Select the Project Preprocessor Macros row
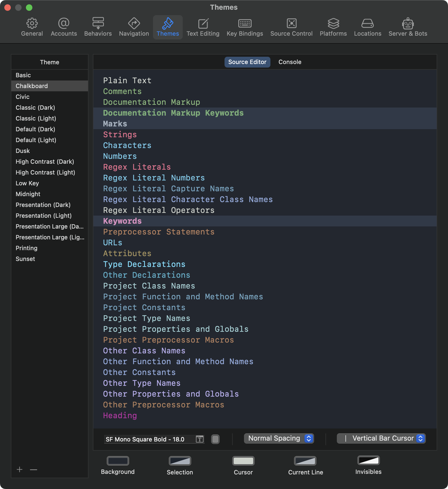The height and width of the screenshot is (489, 448). pyautogui.click(x=265, y=340)
